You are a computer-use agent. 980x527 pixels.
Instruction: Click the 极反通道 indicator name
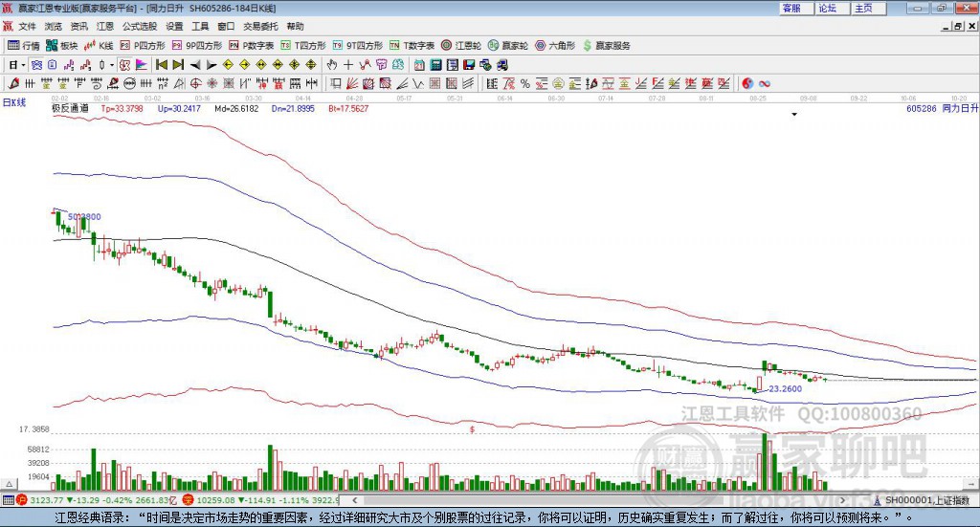pyautogui.click(x=70, y=108)
